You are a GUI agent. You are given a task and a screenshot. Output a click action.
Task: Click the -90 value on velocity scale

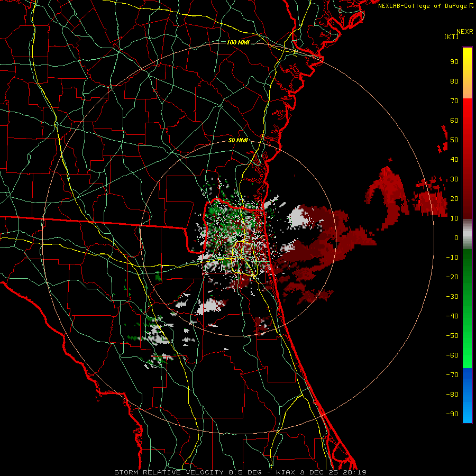click(x=452, y=414)
